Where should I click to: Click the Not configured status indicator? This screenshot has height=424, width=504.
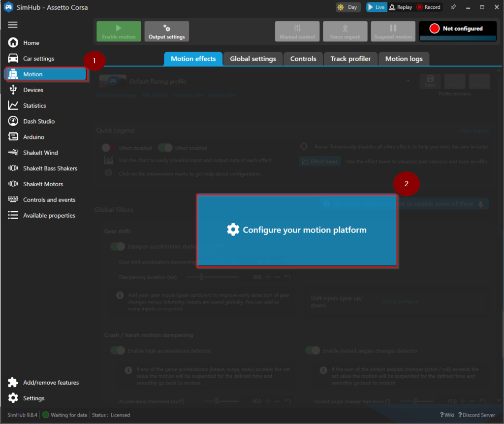458,31
